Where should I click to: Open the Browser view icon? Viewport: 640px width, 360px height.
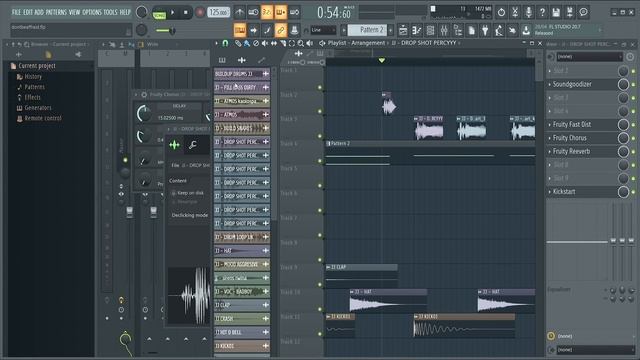tap(458, 30)
